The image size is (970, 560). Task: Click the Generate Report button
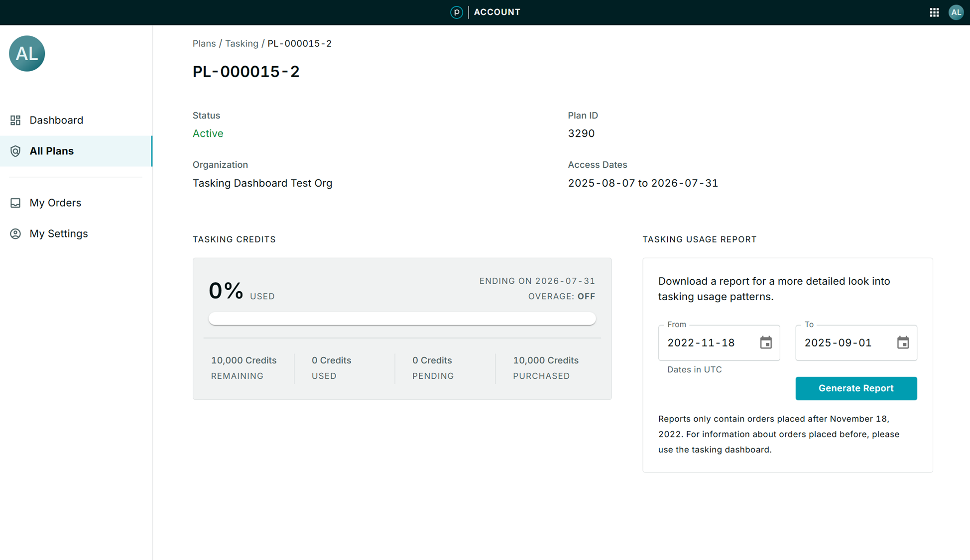pyautogui.click(x=855, y=388)
